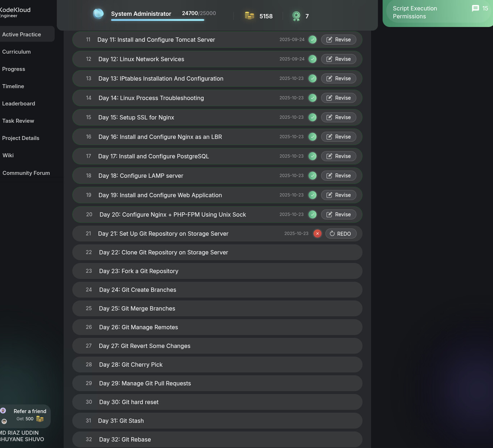This screenshot has height=448, width=493.
Task: Open Active Practice in sidebar
Action: (x=22, y=35)
